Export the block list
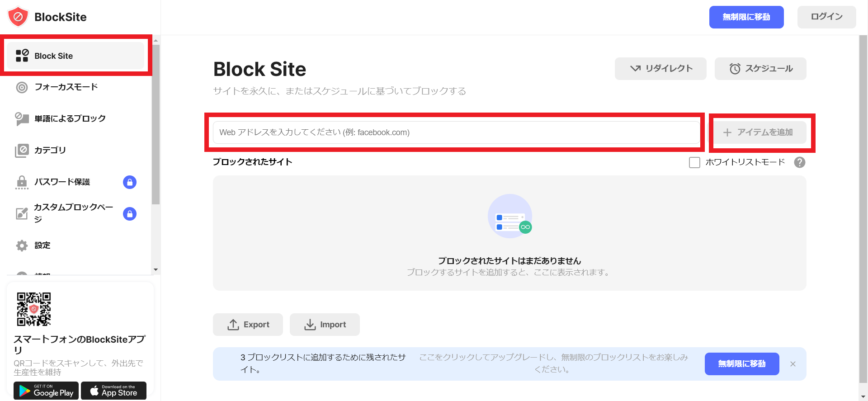The width and height of the screenshot is (868, 401). point(248,325)
